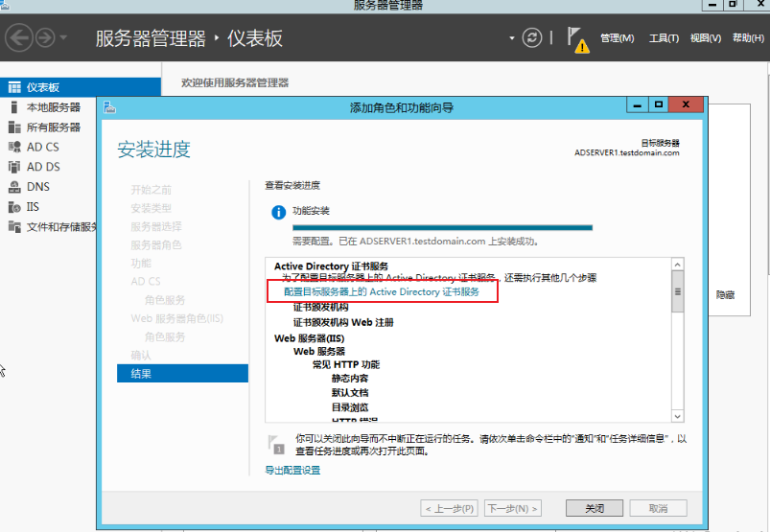Click 配置目标服务器上的 Active Directory 证书服务 link
The image size is (770, 532).
(x=382, y=292)
